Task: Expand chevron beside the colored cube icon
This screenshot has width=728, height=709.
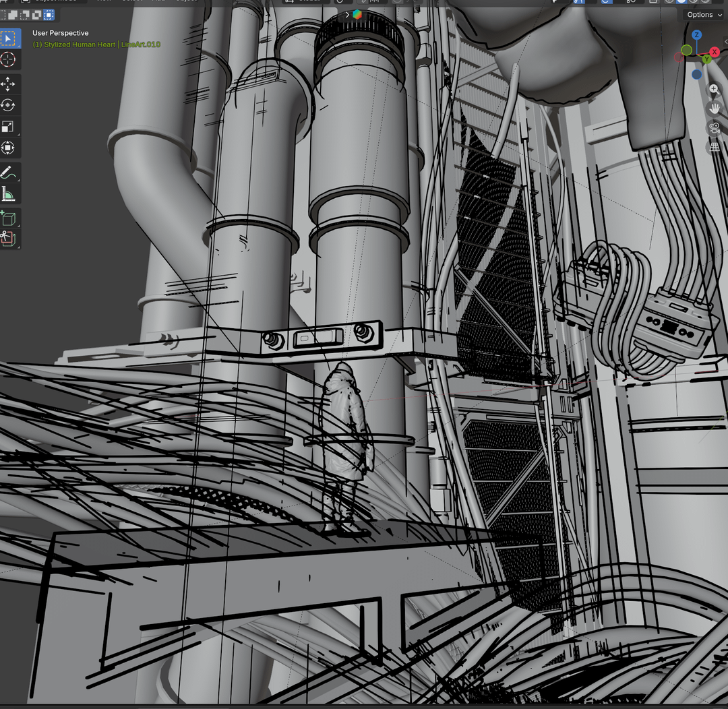Action: (x=347, y=14)
